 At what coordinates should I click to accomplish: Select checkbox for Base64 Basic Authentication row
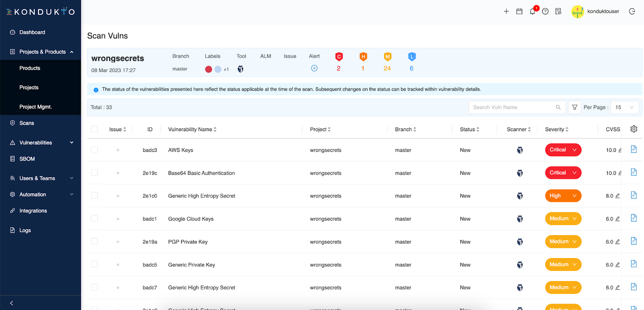click(x=95, y=173)
